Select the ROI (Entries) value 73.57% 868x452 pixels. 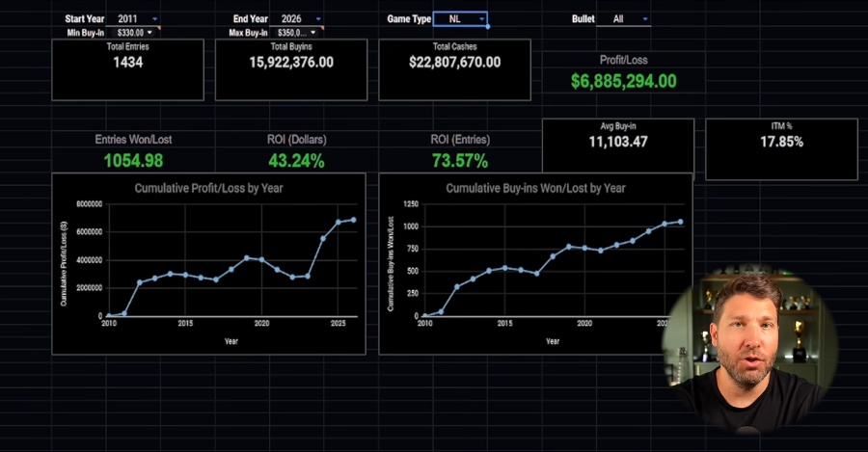pos(460,160)
